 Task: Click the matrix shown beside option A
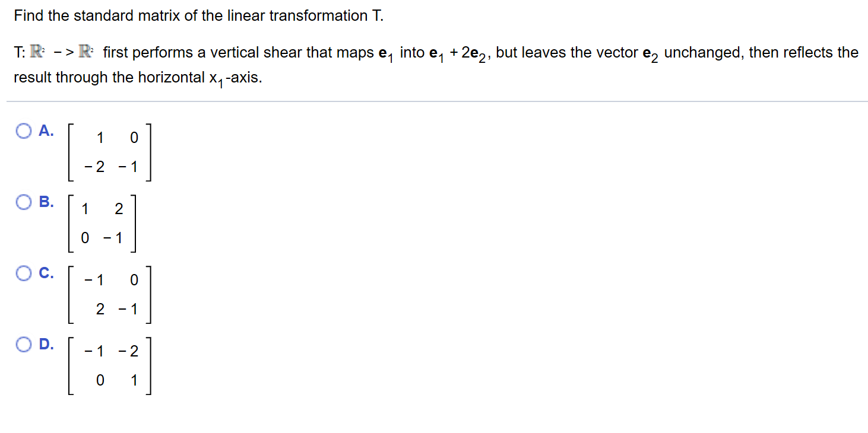pyautogui.click(x=109, y=152)
